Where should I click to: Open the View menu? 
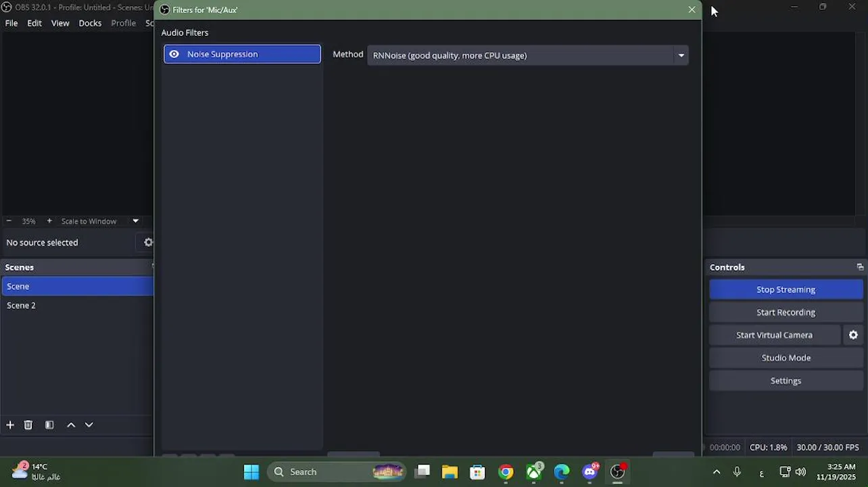[60, 23]
